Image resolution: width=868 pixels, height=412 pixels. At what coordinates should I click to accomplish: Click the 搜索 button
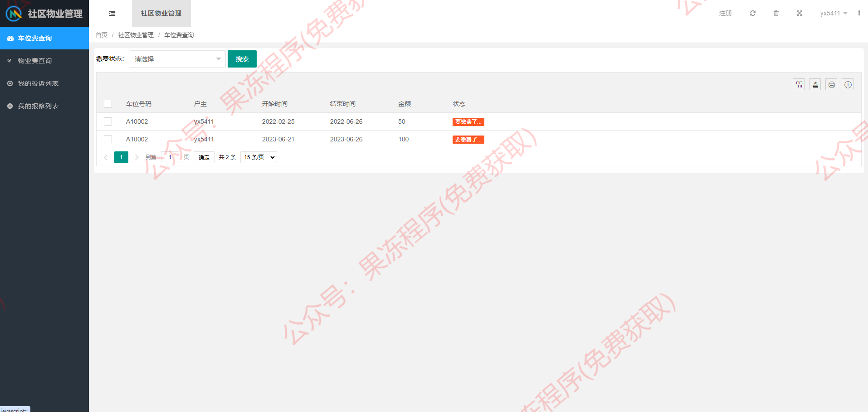pos(242,59)
